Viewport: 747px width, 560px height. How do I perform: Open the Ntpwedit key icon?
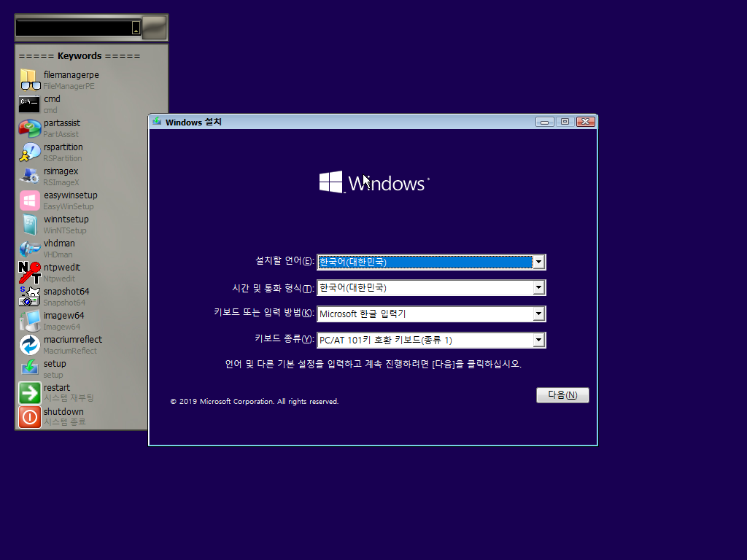29,273
